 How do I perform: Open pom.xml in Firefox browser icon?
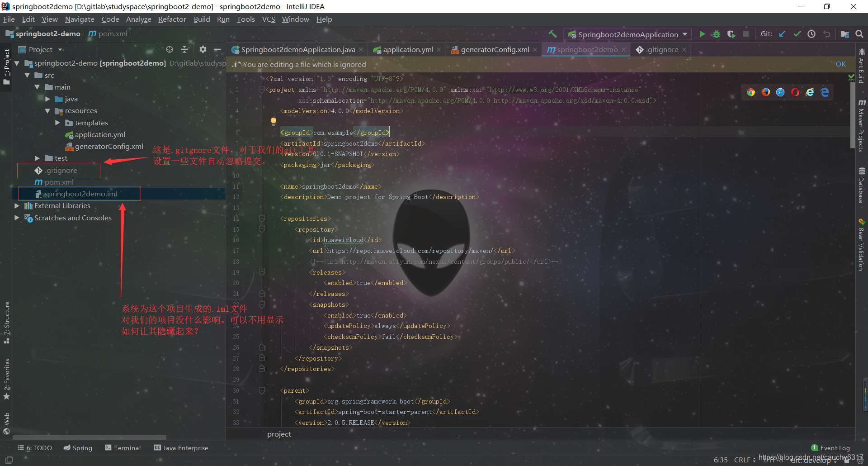pyautogui.click(x=766, y=92)
